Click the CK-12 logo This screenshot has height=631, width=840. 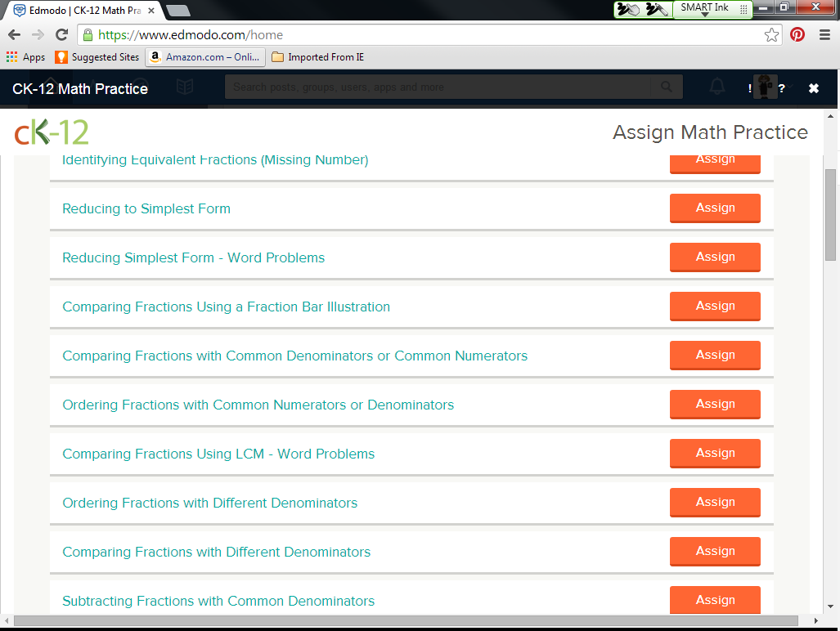pos(52,132)
